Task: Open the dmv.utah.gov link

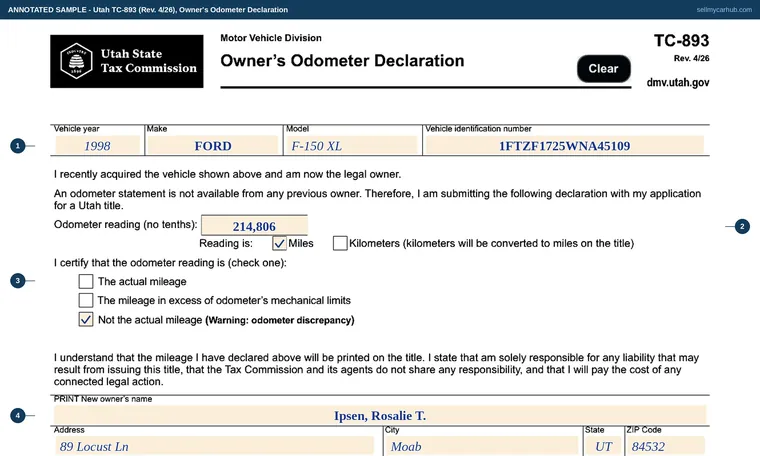Action: 678,82
